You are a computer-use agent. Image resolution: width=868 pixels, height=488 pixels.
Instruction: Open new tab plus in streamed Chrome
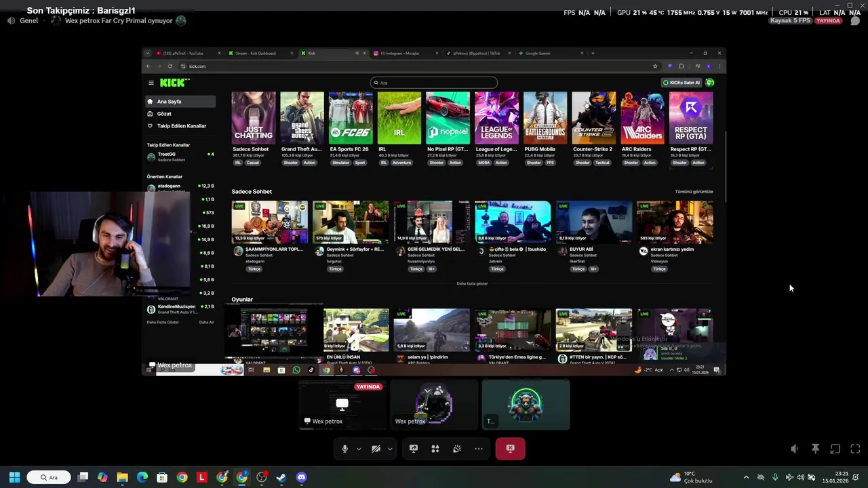[593, 54]
